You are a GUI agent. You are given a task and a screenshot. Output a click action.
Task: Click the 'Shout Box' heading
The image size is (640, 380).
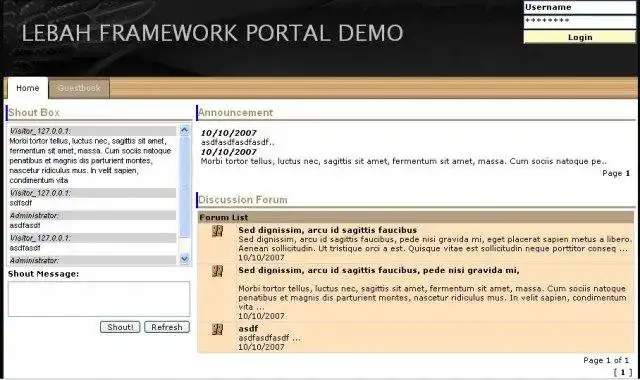pos(34,112)
